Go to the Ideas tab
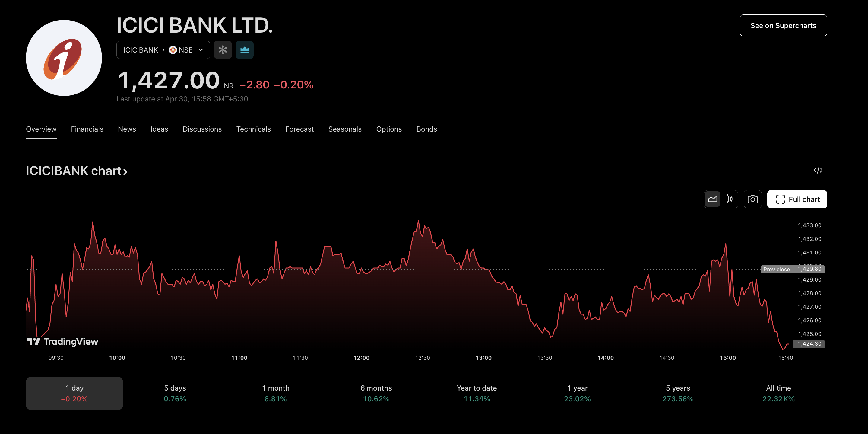The height and width of the screenshot is (434, 868). pyautogui.click(x=159, y=129)
